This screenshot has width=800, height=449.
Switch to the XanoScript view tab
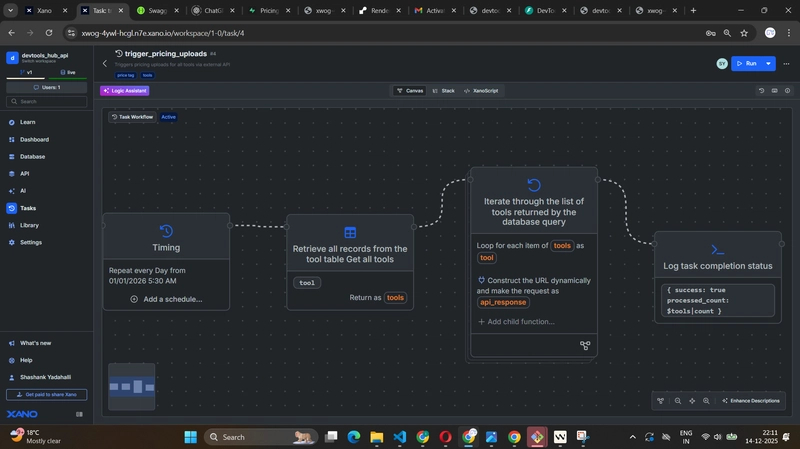click(x=481, y=91)
